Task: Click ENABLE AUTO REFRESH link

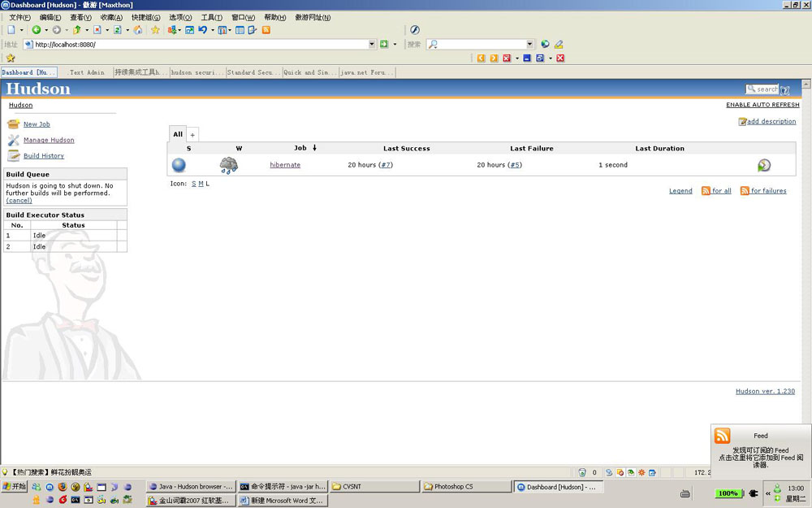Action: point(762,105)
